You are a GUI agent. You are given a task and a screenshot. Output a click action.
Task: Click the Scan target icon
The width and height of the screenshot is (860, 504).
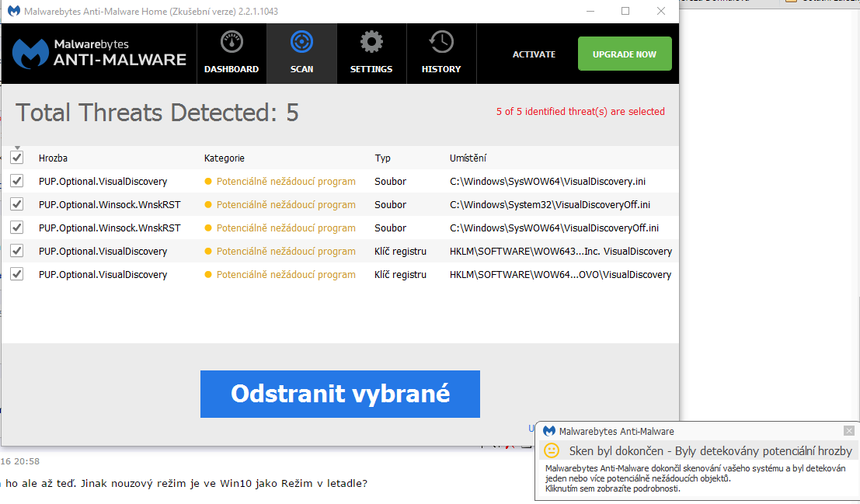[301, 43]
